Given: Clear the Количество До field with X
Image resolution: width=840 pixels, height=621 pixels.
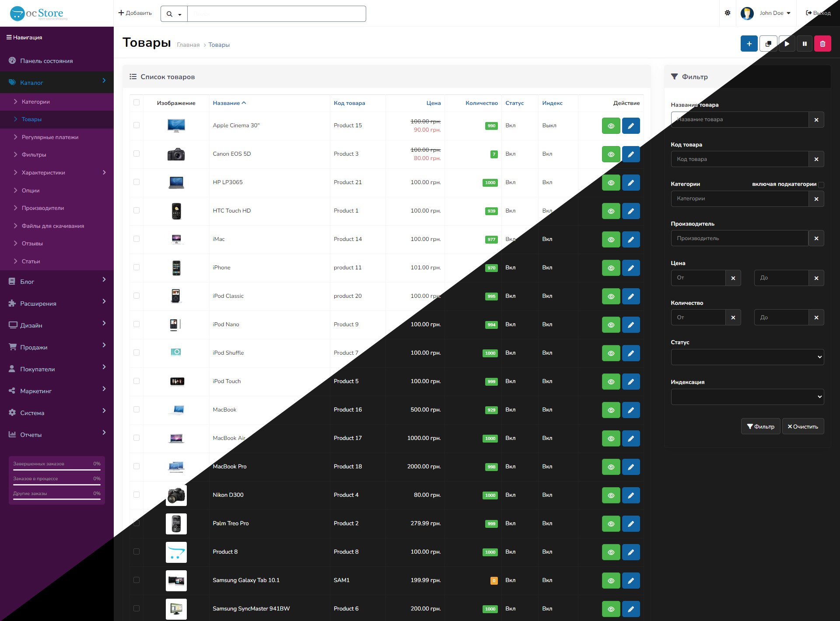Looking at the screenshot, I should click(816, 317).
